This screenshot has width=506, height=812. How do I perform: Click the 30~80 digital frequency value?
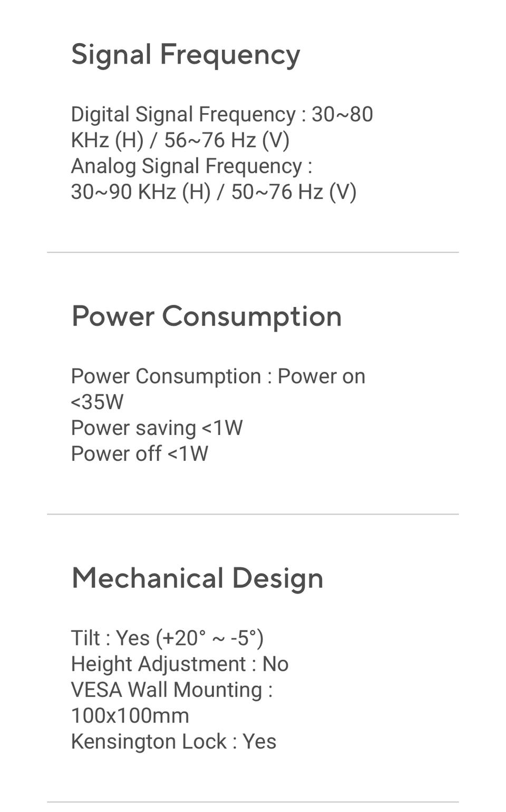pyautogui.click(x=343, y=114)
